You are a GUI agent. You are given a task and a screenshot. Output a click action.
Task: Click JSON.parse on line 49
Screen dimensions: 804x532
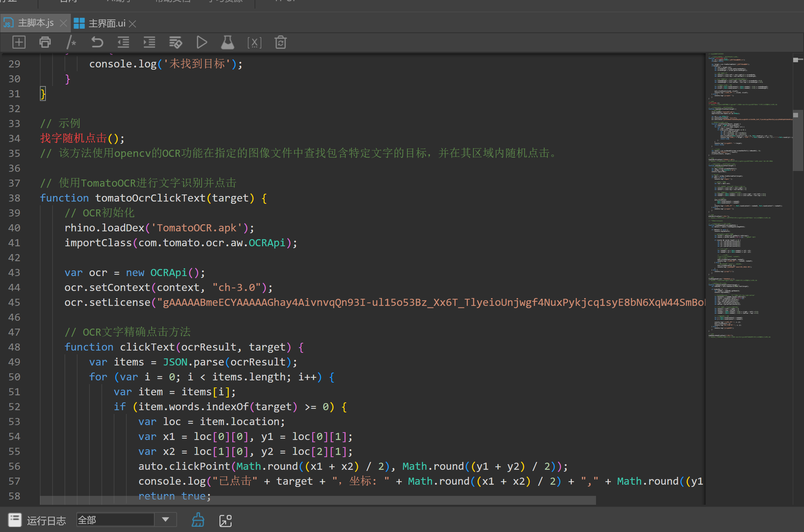coord(193,362)
